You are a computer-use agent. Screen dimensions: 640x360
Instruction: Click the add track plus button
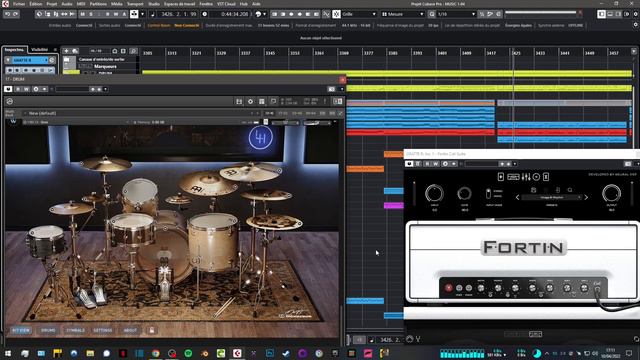coord(66,51)
